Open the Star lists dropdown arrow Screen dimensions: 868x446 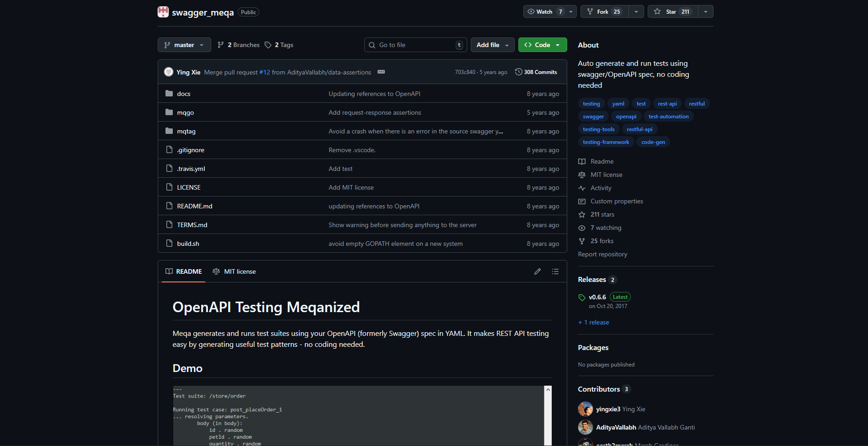pyautogui.click(x=706, y=11)
